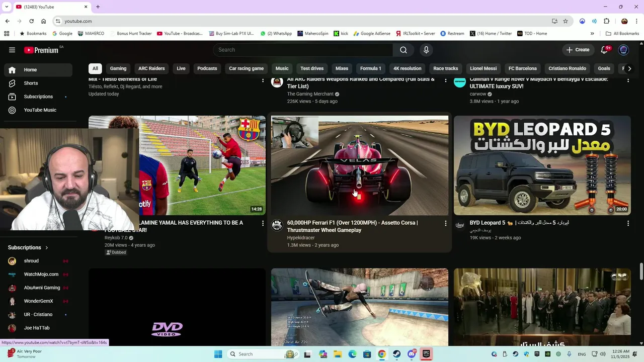This screenshot has width=644, height=362.
Task: Expand the Subscriptions section header
Action: 28,247
